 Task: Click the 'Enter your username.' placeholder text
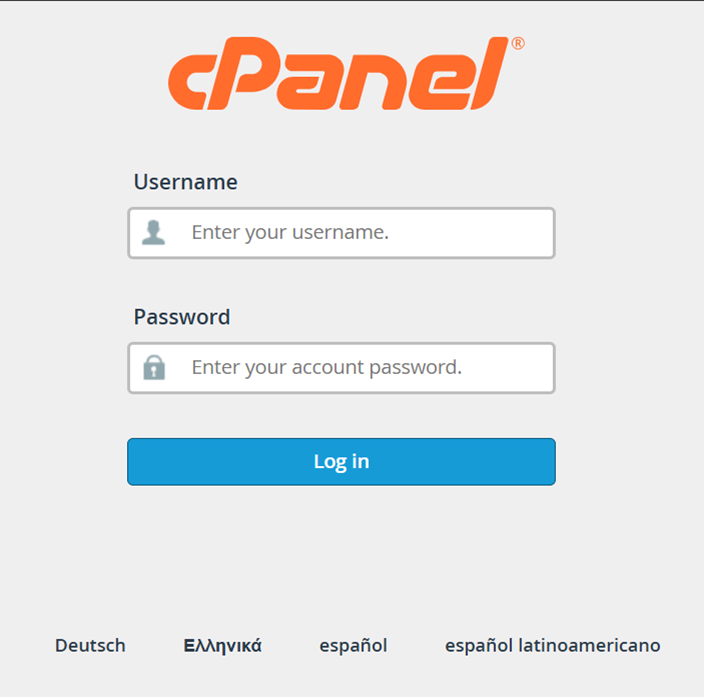coord(290,233)
